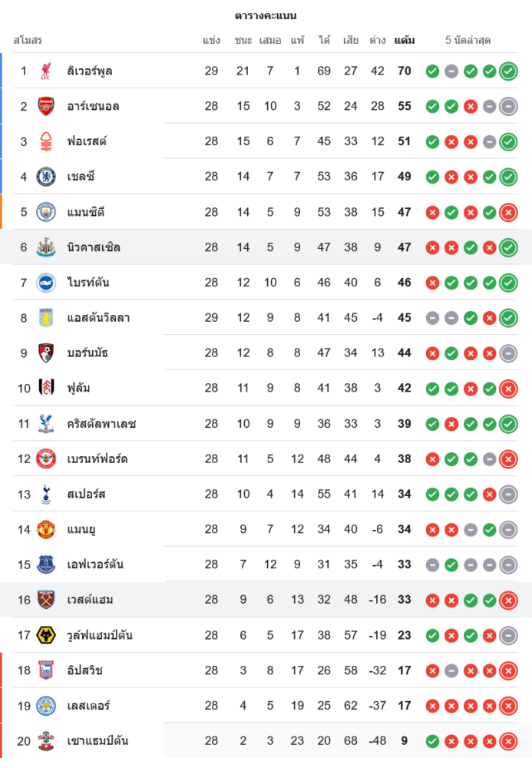Click the สโมสร column header
532x768 pixels.
pos(28,40)
